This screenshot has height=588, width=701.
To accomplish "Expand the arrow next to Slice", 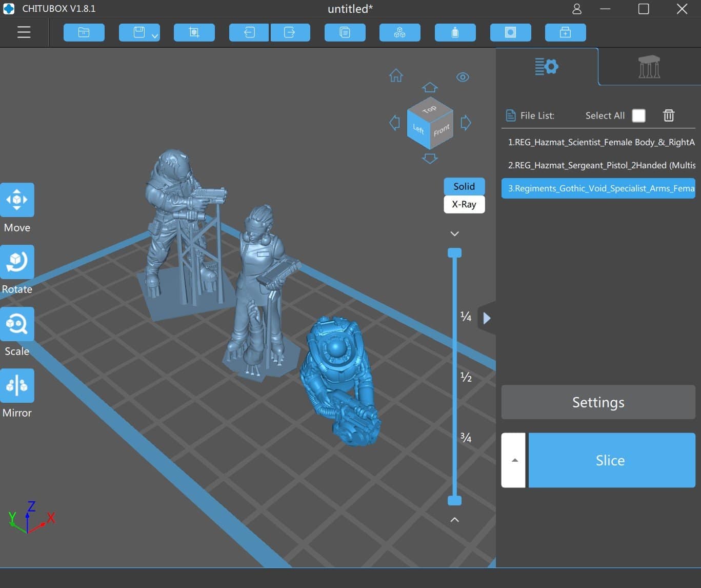I will tap(514, 460).
